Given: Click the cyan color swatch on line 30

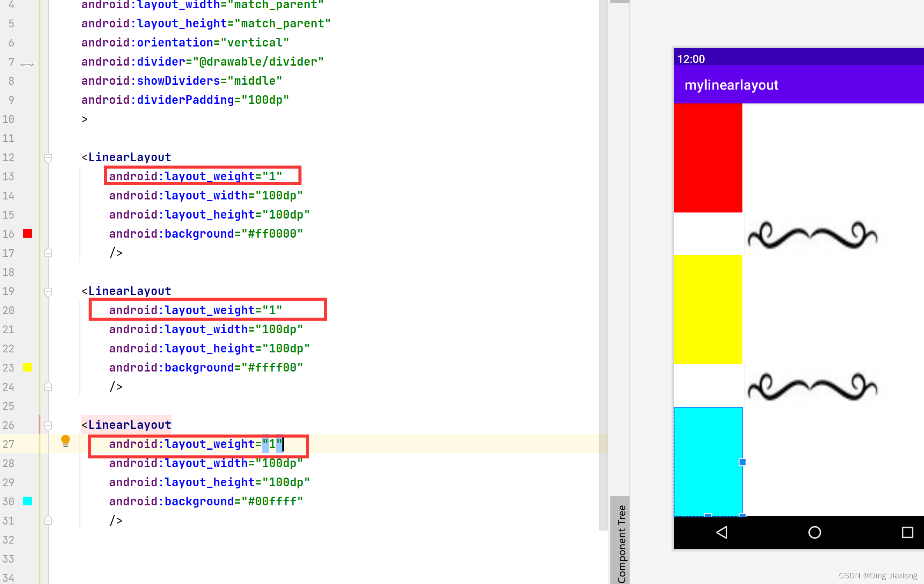Looking at the screenshot, I should [27, 501].
